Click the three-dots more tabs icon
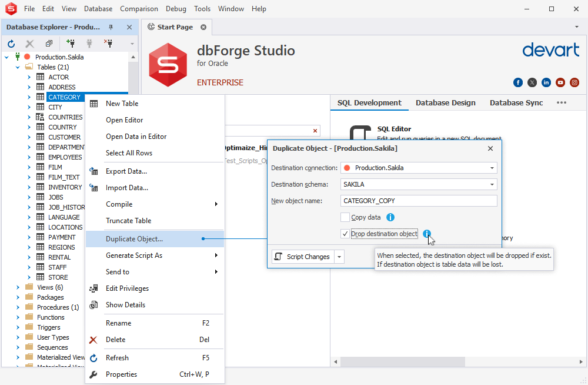This screenshot has height=385, width=588. [562, 102]
